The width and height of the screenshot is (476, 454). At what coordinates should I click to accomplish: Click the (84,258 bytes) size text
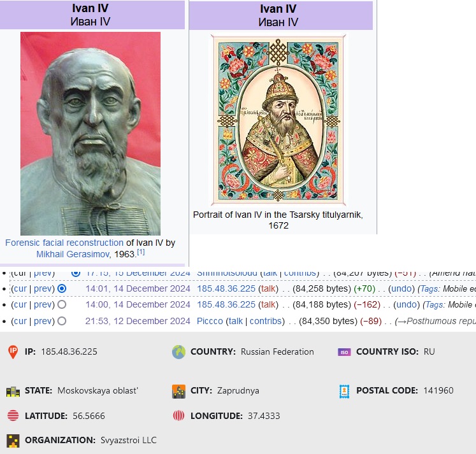tap(322, 288)
